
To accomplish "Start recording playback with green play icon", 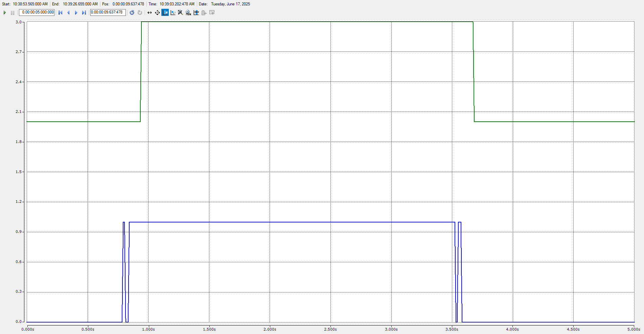I will [x=5, y=13].
